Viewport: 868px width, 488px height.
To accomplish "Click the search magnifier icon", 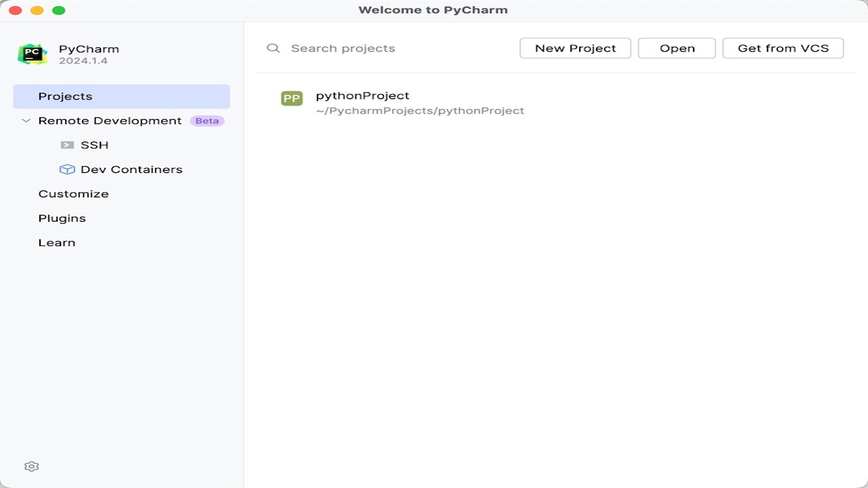I will 273,47.
